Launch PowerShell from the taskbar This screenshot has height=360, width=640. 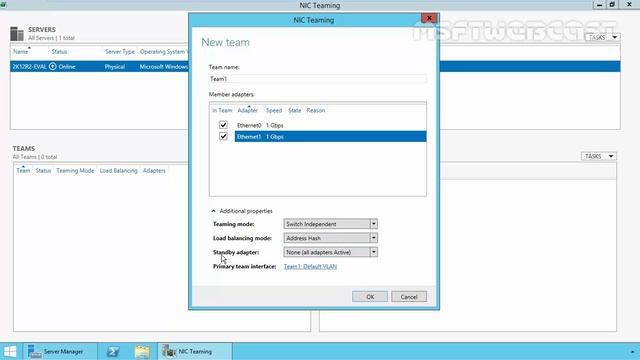113,351
